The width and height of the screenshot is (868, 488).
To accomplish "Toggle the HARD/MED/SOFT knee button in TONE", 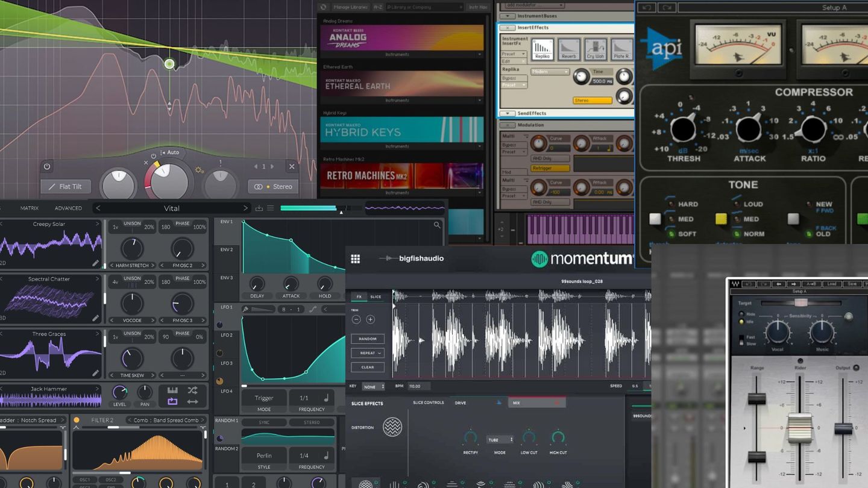I will click(655, 219).
